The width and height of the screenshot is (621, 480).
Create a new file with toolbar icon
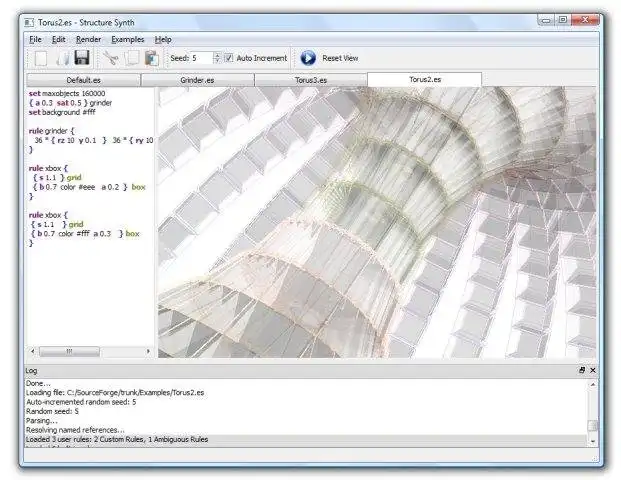(41, 58)
